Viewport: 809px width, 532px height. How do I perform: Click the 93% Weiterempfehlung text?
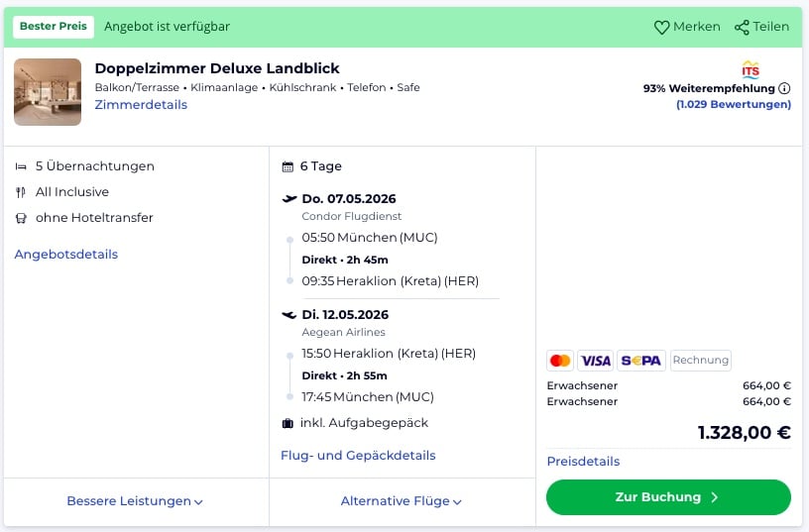click(x=709, y=88)
